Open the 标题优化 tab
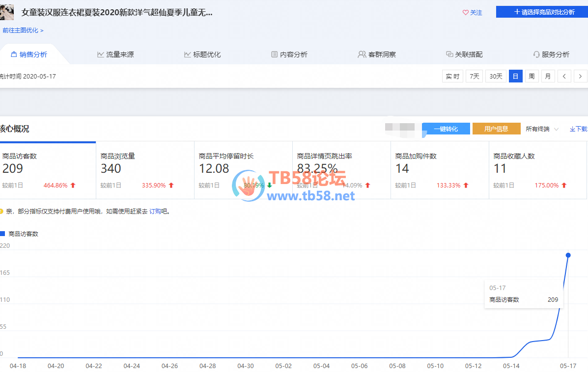The width and height of the screenshot is (588, 372). [x=202, y=54]
